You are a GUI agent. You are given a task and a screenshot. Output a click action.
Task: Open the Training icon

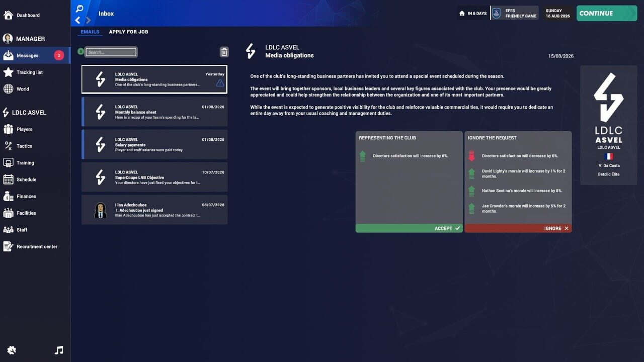[x=8, y=163]
